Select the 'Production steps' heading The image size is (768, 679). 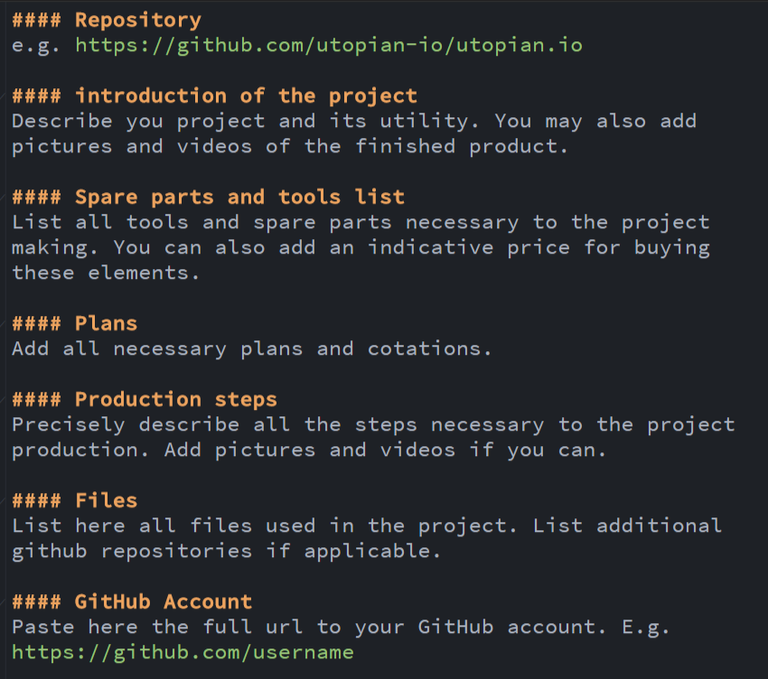pyautogui.click(x=175, y=399)
